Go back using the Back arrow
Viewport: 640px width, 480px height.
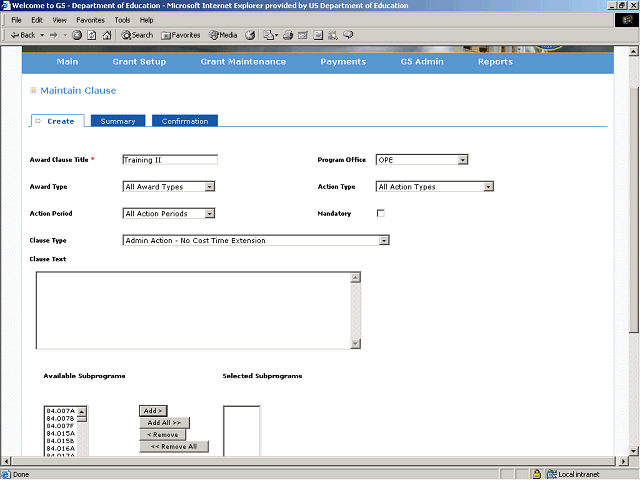tap(23, 35)
